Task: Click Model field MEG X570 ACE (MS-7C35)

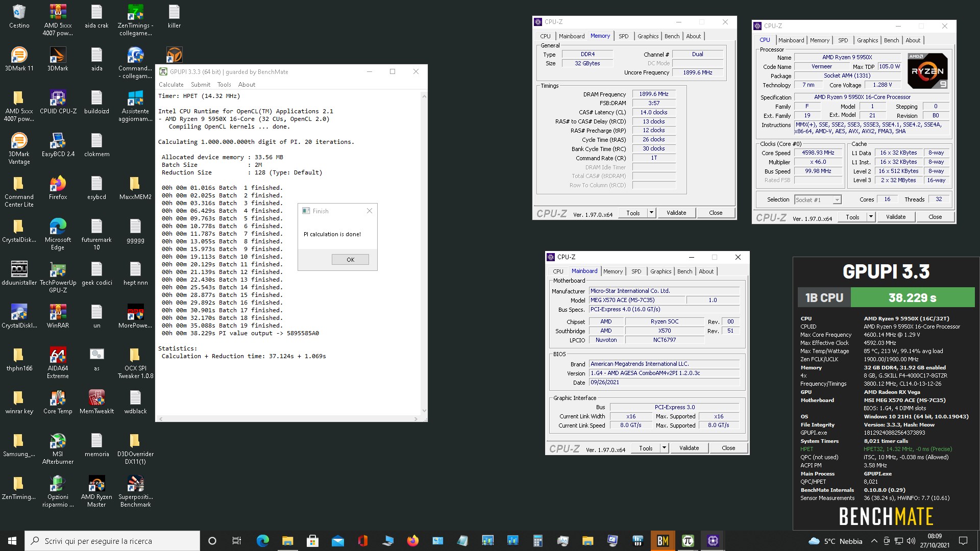Action: tap(638, 300)
